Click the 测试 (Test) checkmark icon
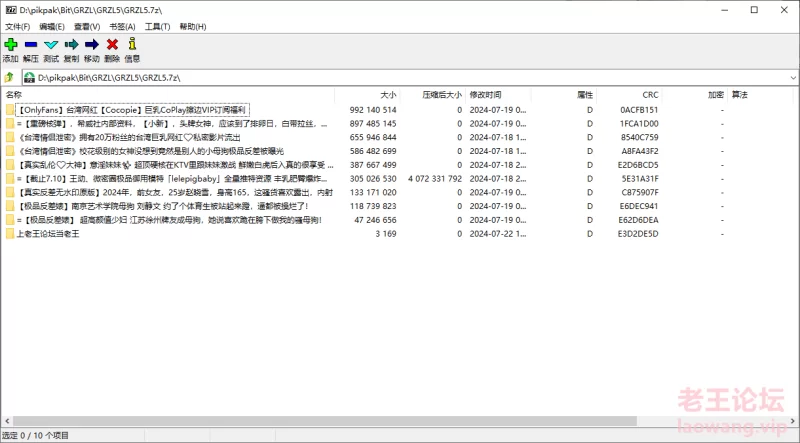Image resolution: width=800 pixels, height=443 pixels. point(51,44)
